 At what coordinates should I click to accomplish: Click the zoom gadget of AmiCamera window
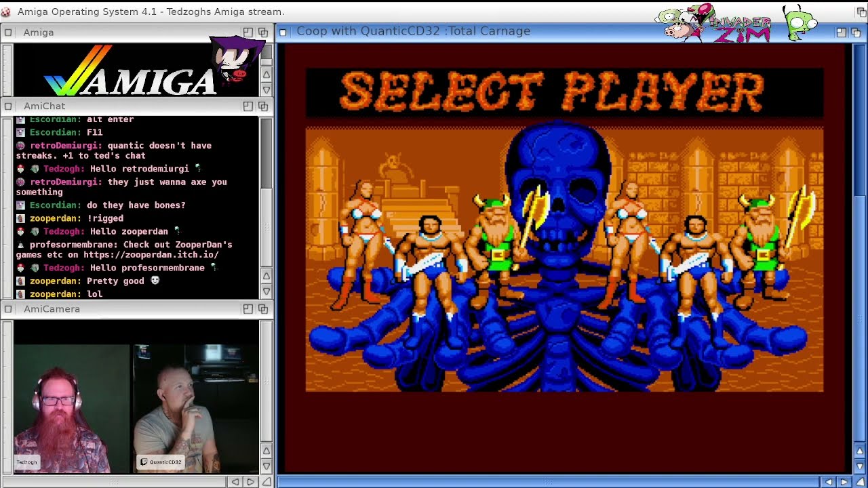tap(248, 308)
